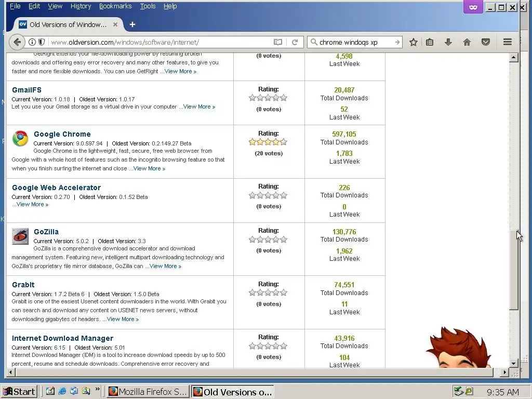532x399 pixels.
Task: Click the 597,105 total downloads count
Action: 344,134
